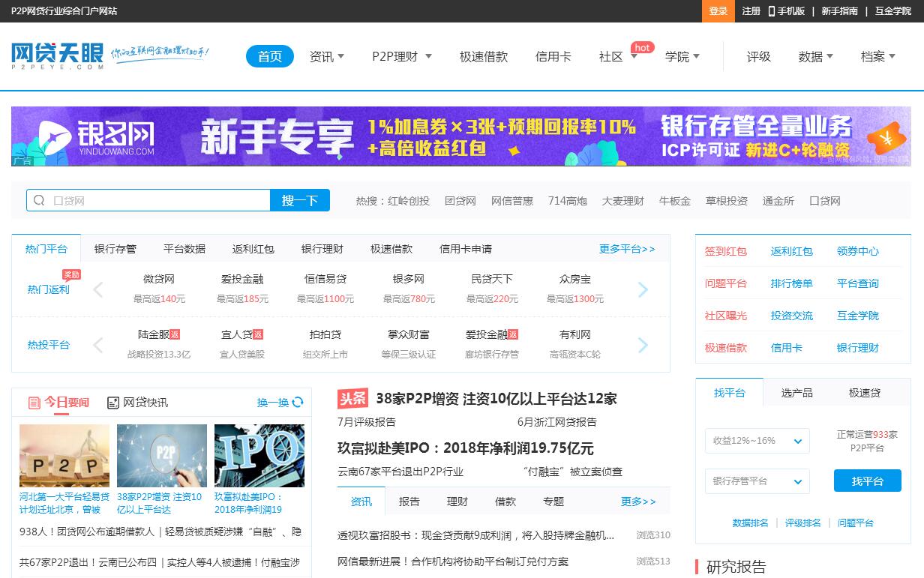Switch to the 银行存管 tab
This screenshot has width=924, height=578.
click(115, 249)
